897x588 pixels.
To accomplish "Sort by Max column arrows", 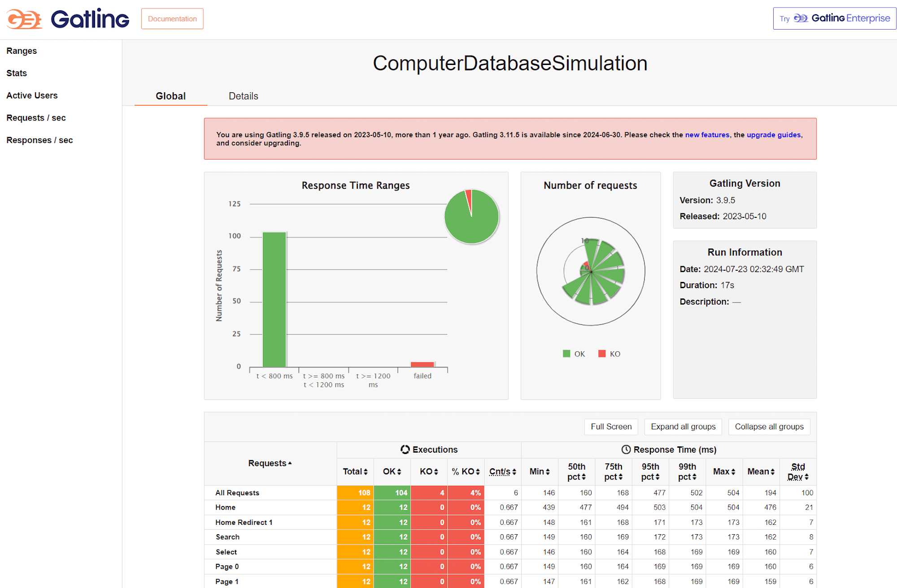I will (733, 472).
